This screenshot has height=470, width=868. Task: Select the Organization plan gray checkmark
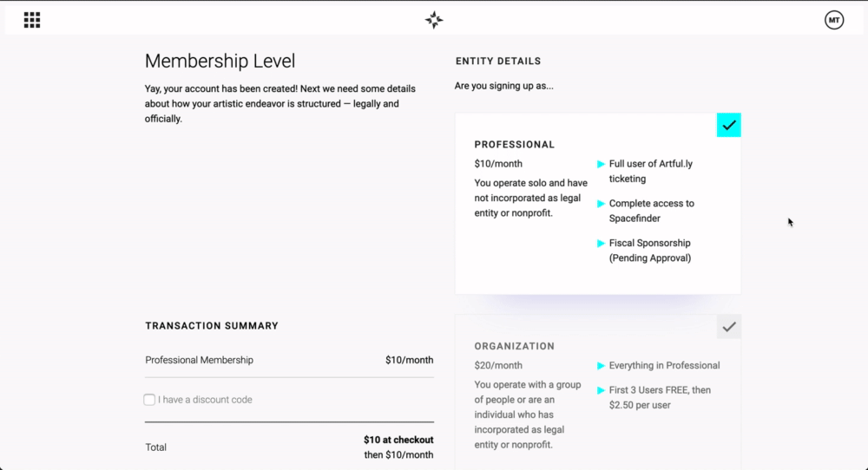pyautogui.click(x=728, y=327)
